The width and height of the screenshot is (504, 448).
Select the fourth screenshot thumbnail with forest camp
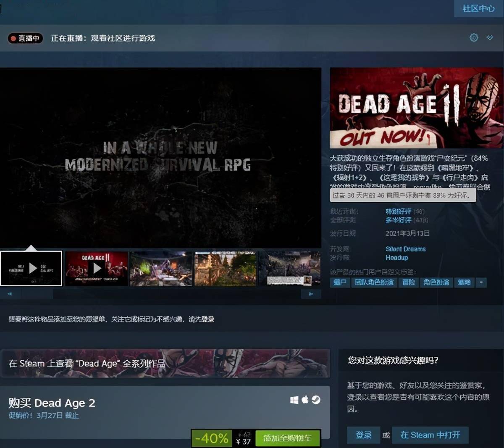point(226,269)
